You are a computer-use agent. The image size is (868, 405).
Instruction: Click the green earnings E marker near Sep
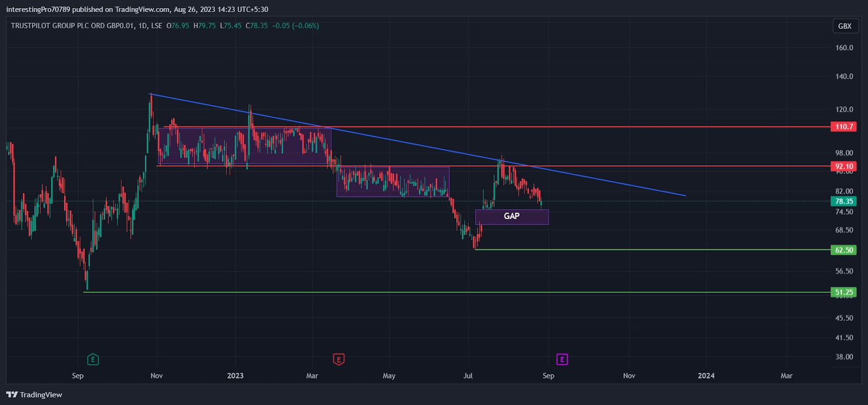(93, 359)
